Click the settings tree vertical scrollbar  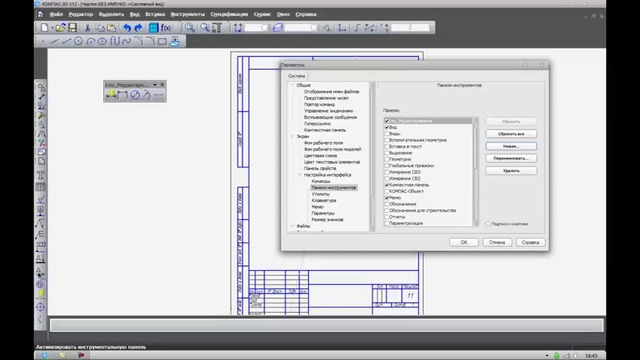coord(372,156)
